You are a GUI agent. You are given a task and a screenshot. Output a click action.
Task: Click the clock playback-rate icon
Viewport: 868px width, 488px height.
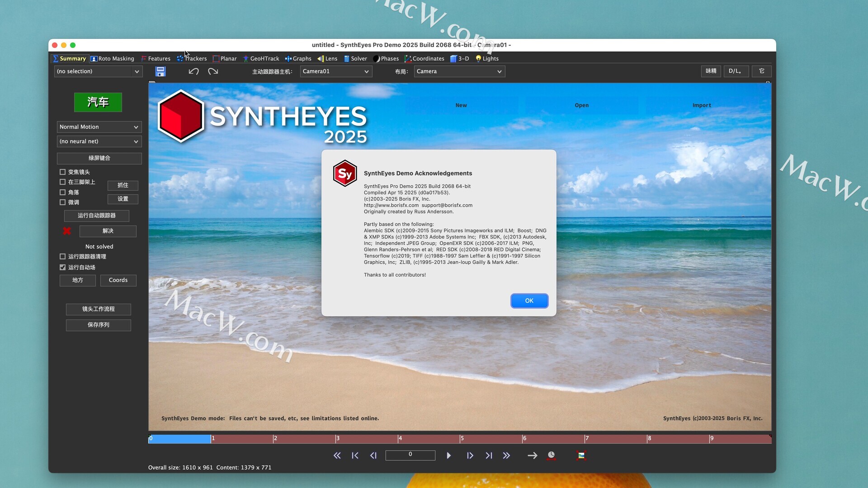click(551, 455)
